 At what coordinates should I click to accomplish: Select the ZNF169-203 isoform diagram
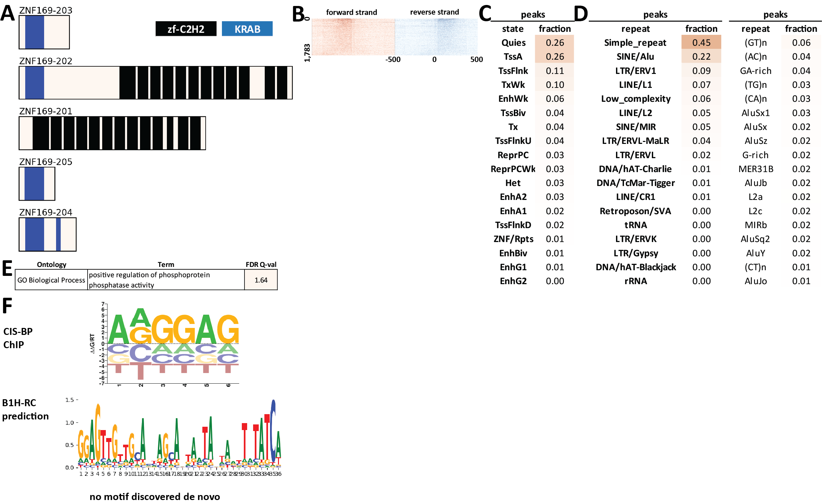[x=44, y=32]
